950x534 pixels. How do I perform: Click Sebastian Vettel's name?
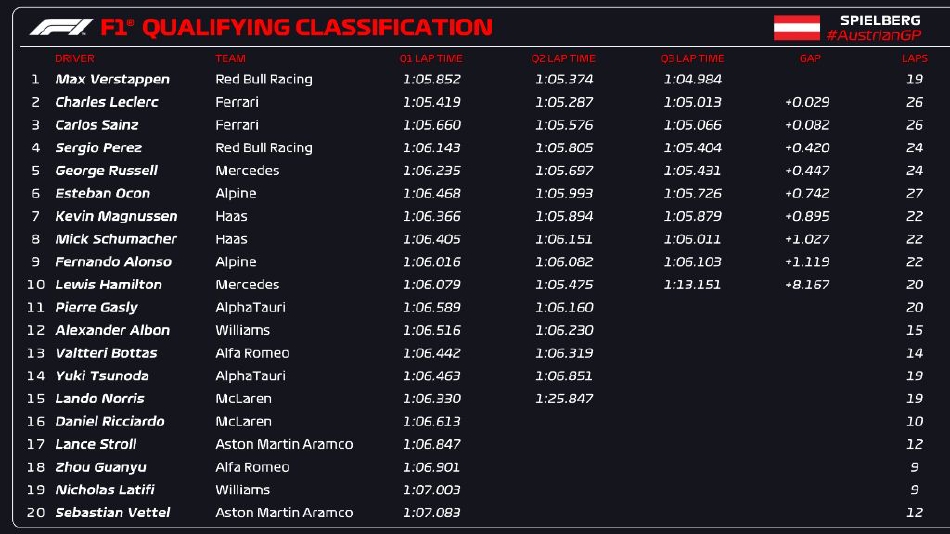pos(112,512)
